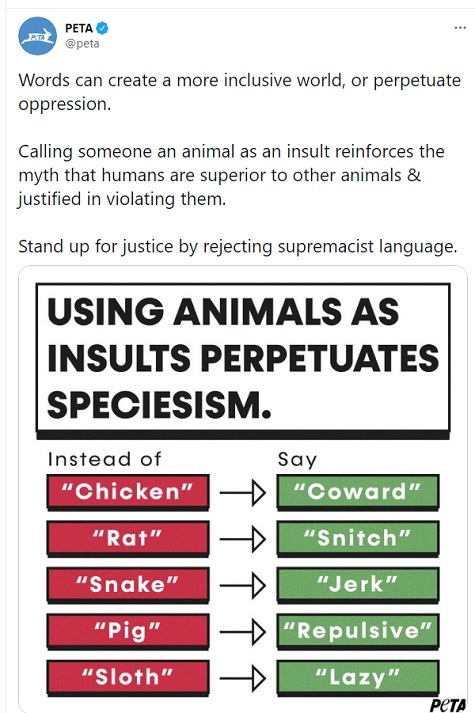Select the green "Repulsive" label
Image resolution: width=475 pixels, height=713 pixels.
coord(358,631)
